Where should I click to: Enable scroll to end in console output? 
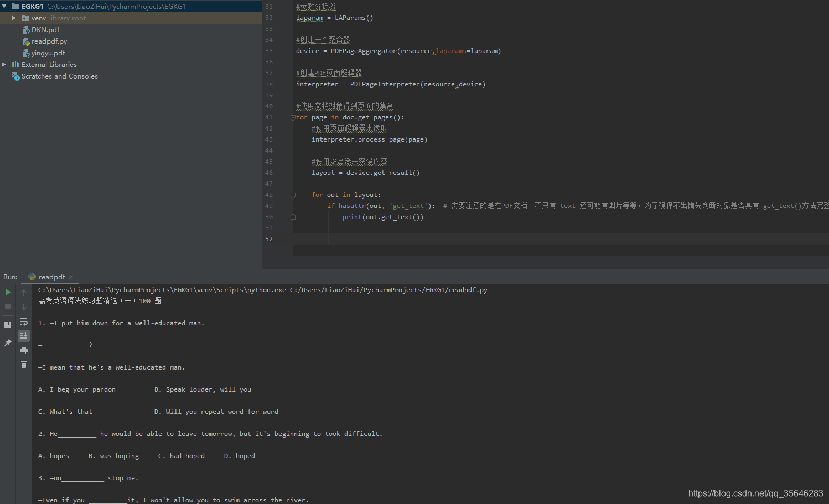click(24, 335)
